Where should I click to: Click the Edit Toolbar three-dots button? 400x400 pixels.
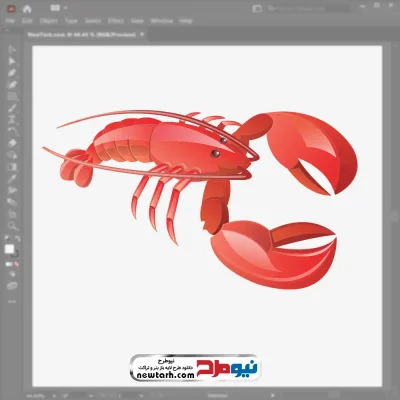coord(12,302)
